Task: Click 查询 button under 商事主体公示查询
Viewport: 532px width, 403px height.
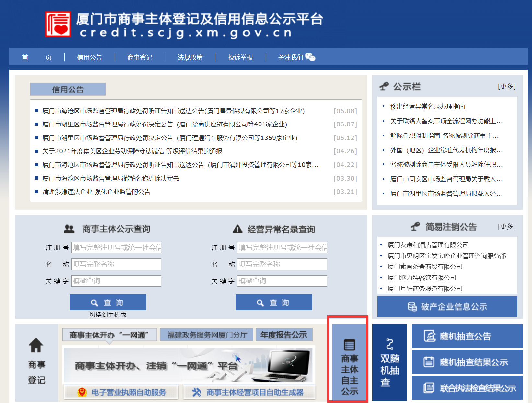Action: click(108, 302)
